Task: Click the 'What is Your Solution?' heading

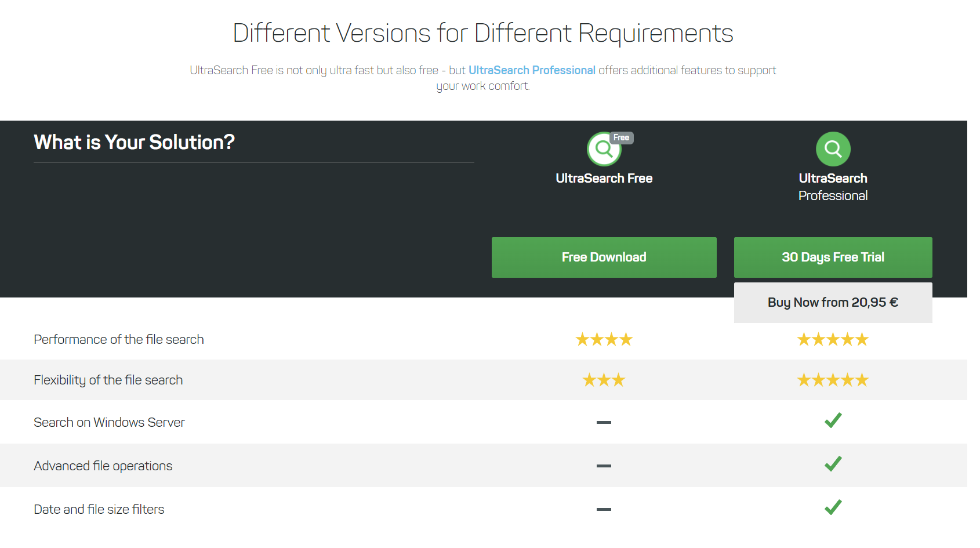Action: point(135,142)
